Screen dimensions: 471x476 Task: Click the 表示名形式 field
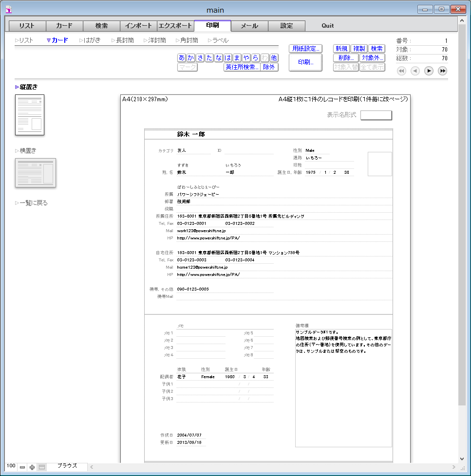(376, 115)
